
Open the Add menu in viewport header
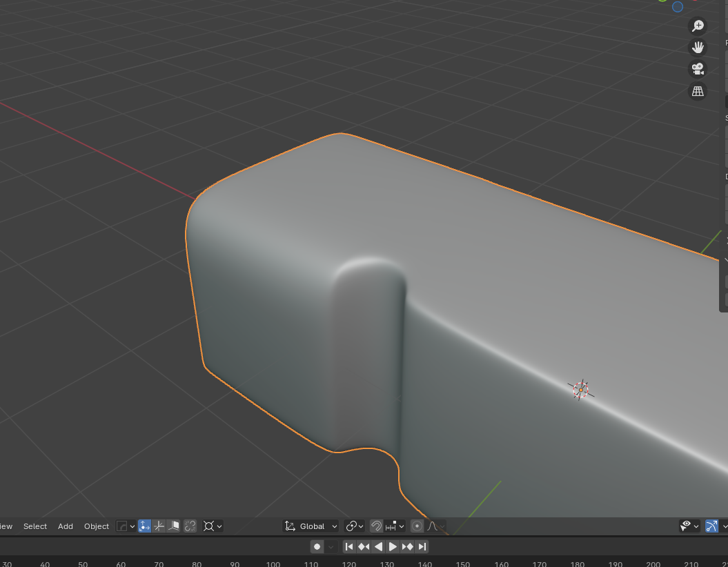point(65,526)
